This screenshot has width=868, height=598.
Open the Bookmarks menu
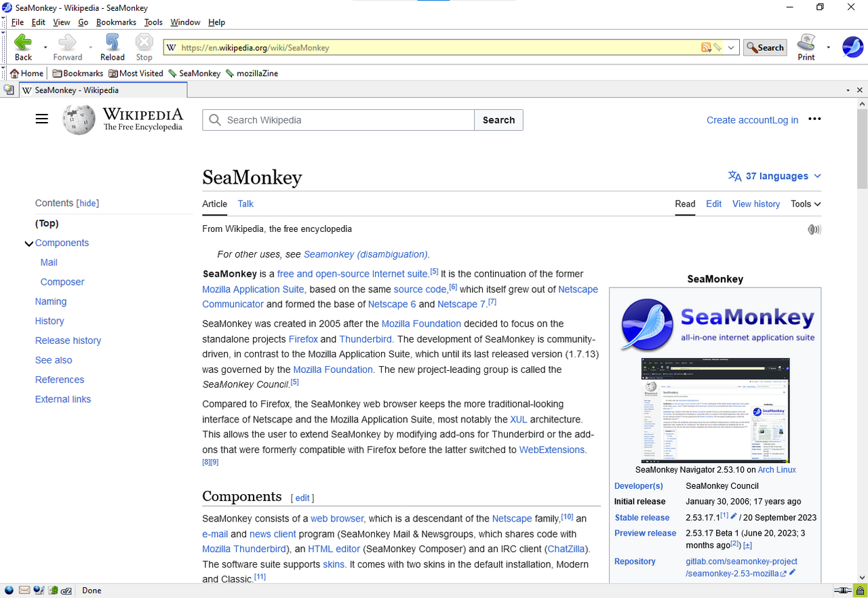(116, 22)
